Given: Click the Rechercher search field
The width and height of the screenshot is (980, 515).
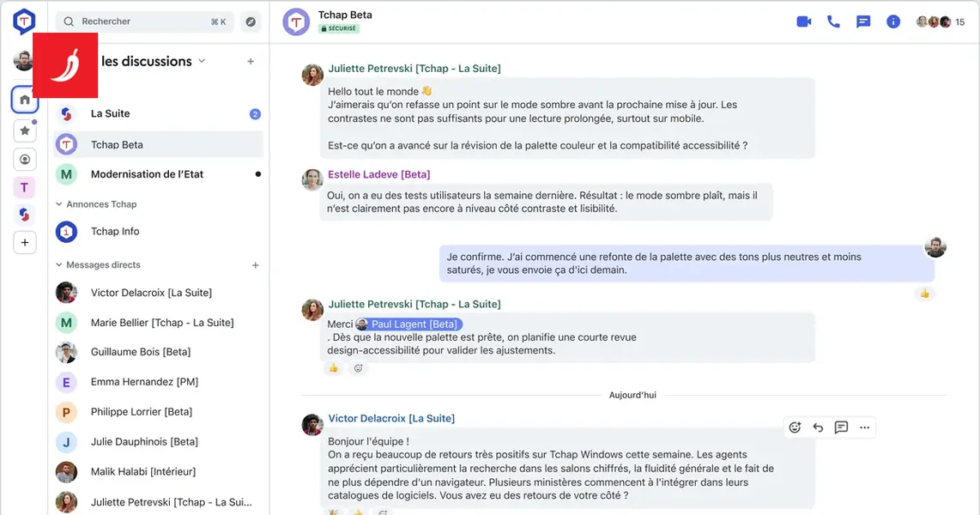Looking at the screenshot, I should (145, 21).
